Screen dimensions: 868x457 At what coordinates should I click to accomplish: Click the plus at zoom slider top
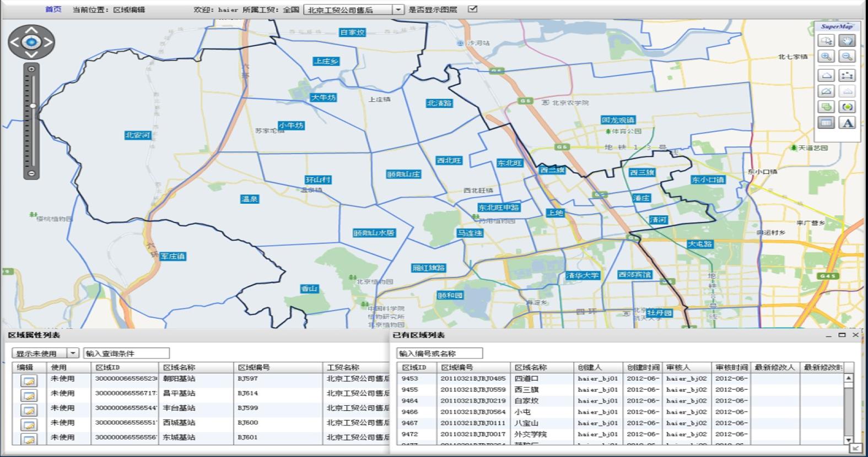(31, 69)
